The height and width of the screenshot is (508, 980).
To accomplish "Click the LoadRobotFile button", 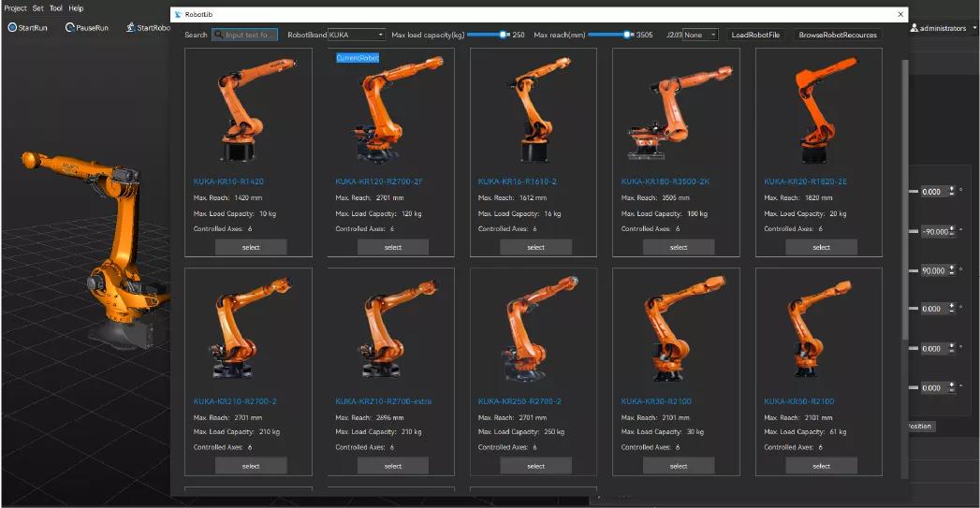I will coord(755,35).
